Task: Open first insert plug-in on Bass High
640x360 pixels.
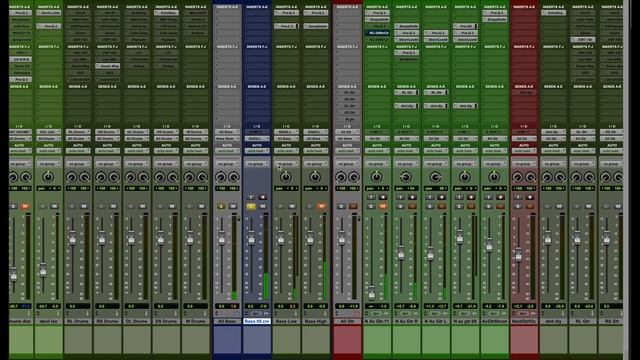Action: click(315, 13)
